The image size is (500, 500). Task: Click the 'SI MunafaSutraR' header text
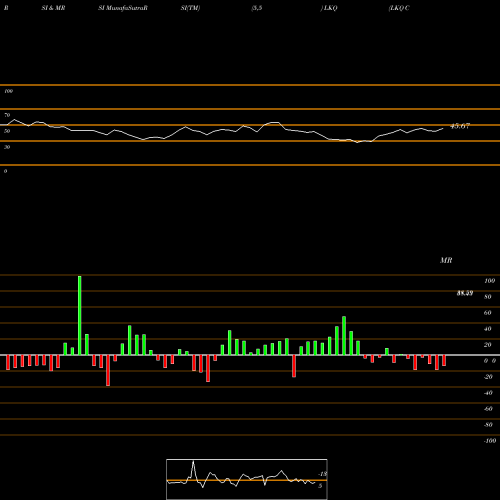pos(123,8)
